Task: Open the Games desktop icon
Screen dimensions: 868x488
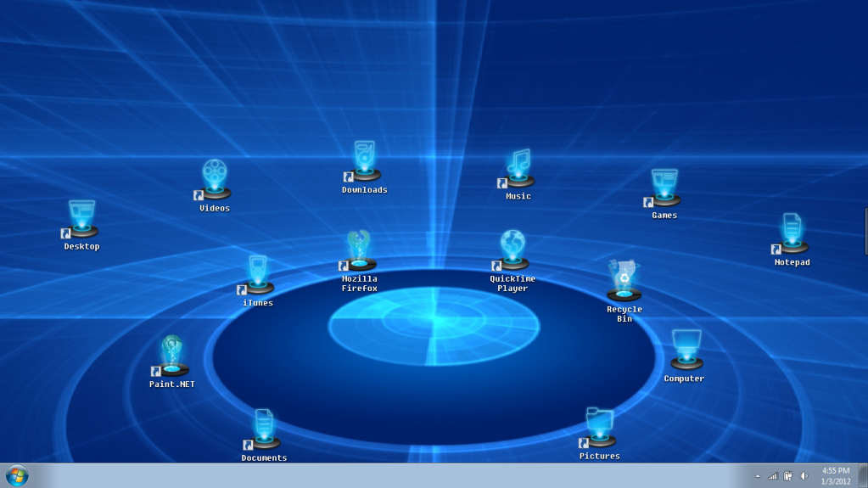Action: 664,188
